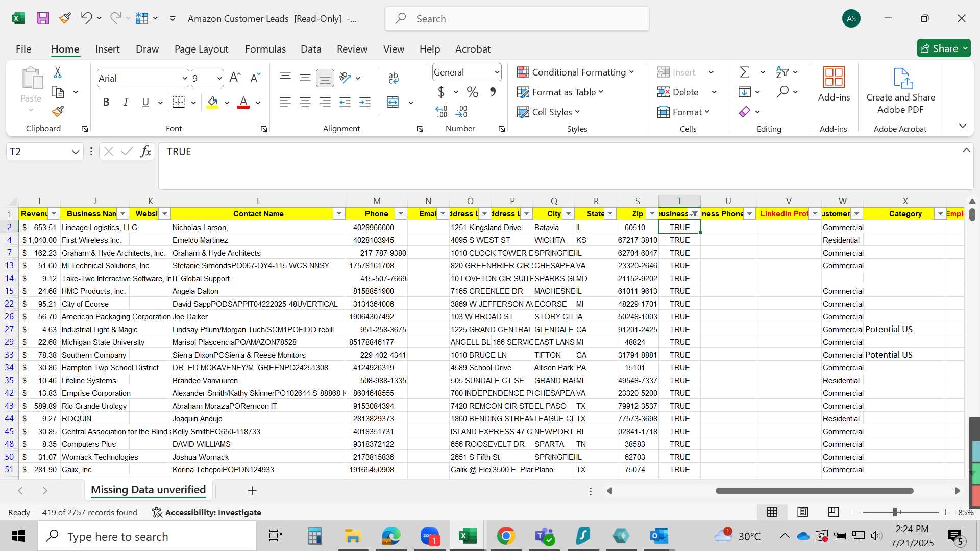Switch to Page Layout view icon
The width and height of the screenshot is (980, 551).
point(802,512)
